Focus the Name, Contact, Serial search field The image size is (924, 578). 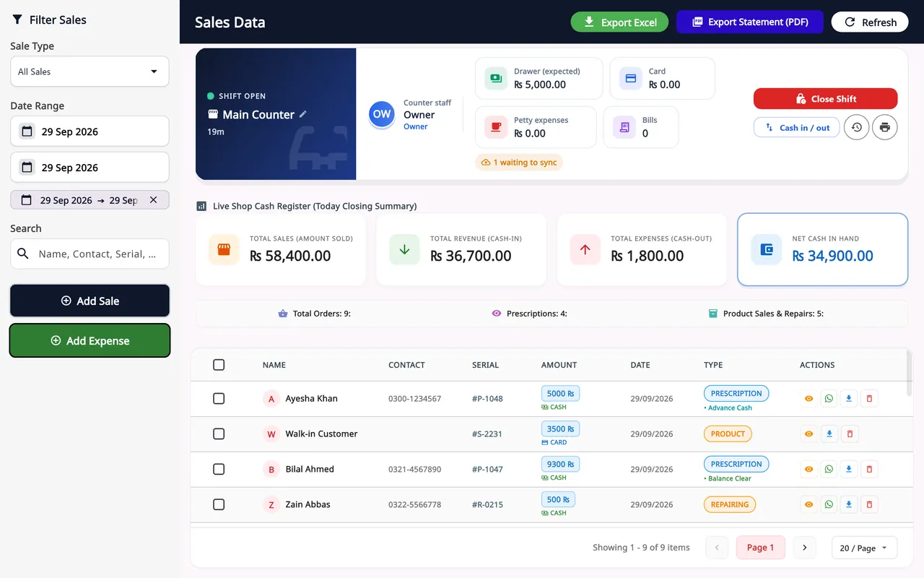tap(90, 254)
